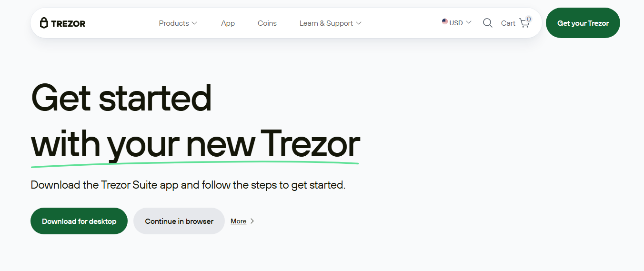The width and height of the screenshot is (644, 271).
Task: Click the US flag currency icon
Action: 445,22
